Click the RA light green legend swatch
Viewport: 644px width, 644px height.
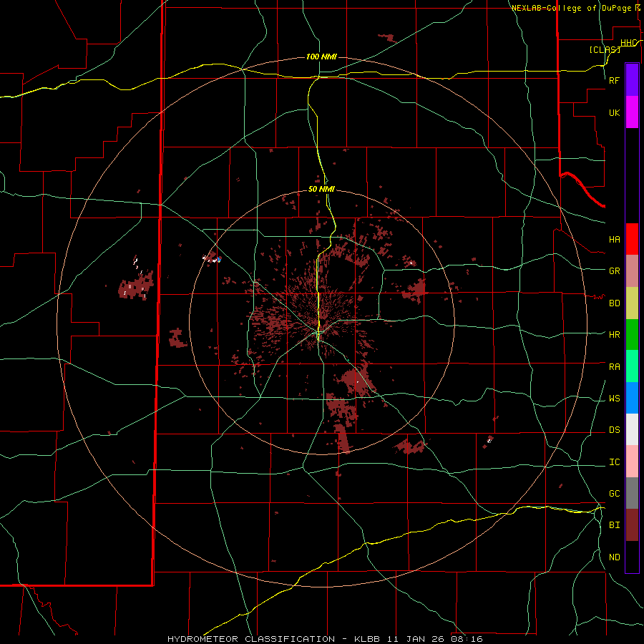click(632, 366)
